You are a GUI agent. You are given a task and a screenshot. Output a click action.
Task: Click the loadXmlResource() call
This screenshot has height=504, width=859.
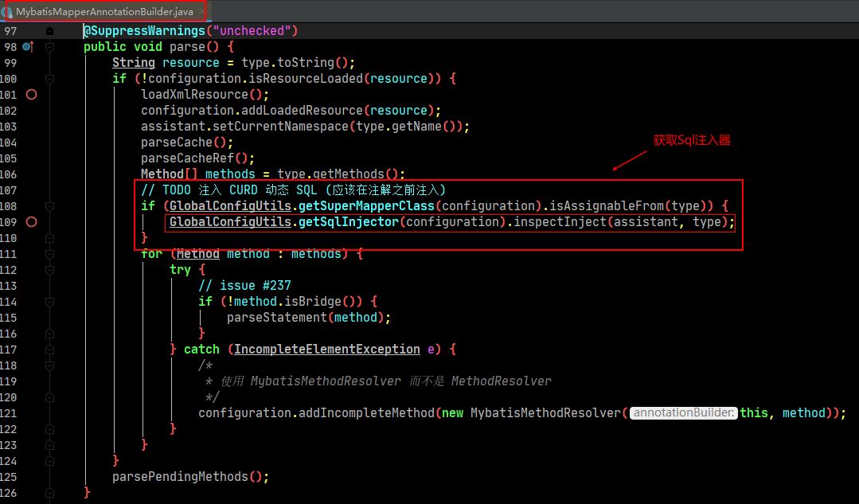coord(205,94)
